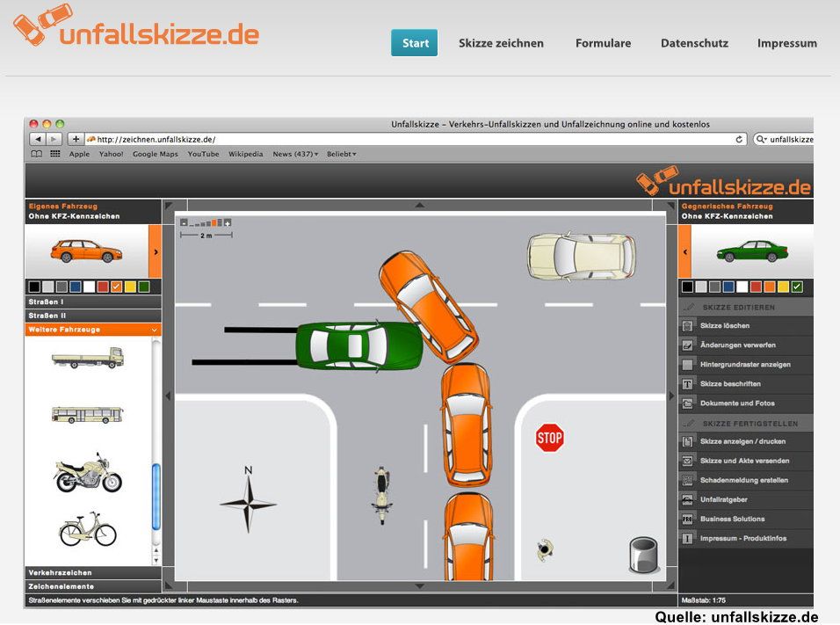
Task: Open 'Dokumente und Fotos' folder icon
Action: point(688,403)
